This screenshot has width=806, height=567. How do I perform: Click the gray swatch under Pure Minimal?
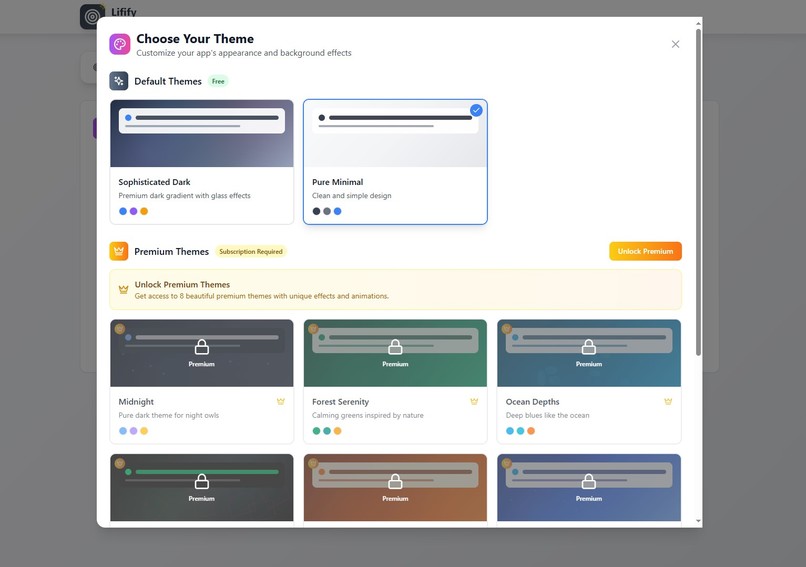[327, 211]
